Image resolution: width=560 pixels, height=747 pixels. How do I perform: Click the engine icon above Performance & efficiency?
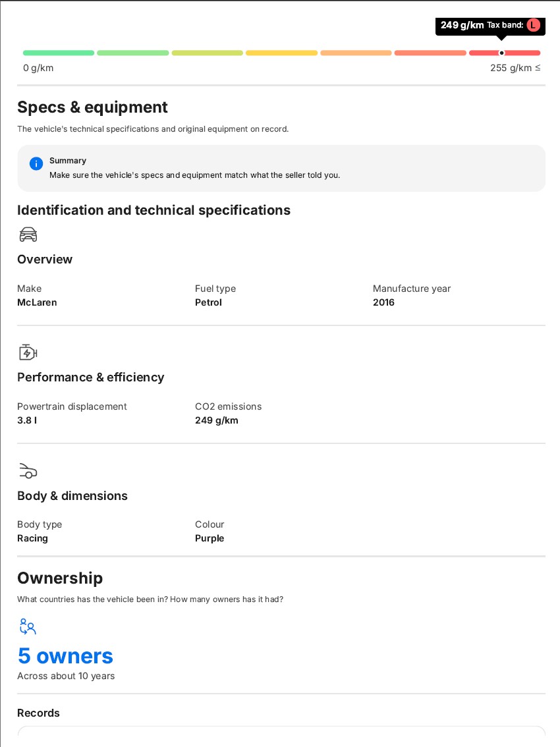point(28,352)
